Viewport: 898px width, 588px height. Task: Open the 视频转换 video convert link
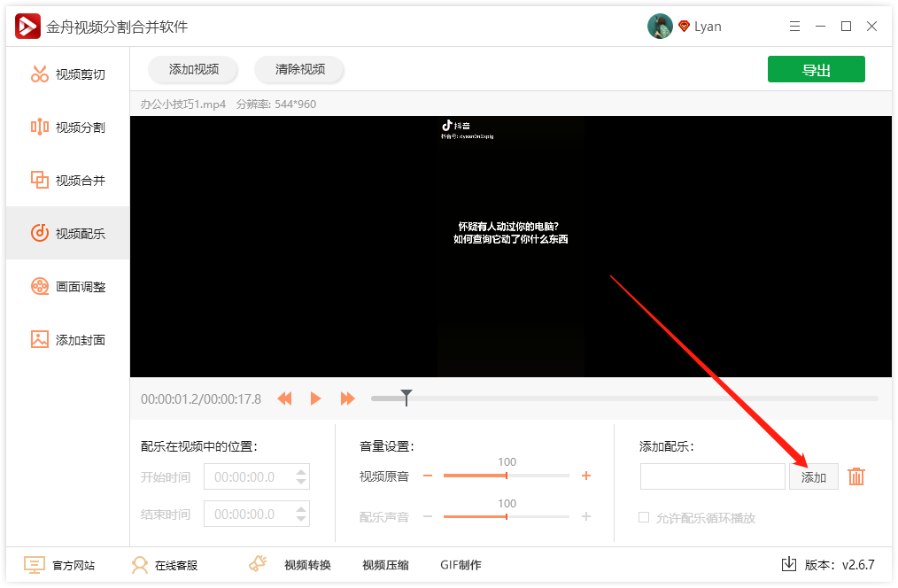coord(307,565)
